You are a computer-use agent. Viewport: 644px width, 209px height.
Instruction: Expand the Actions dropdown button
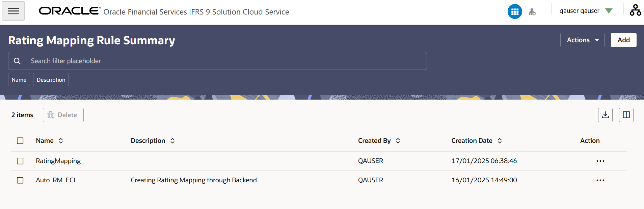pyautogui.click(x=582, y=40)
